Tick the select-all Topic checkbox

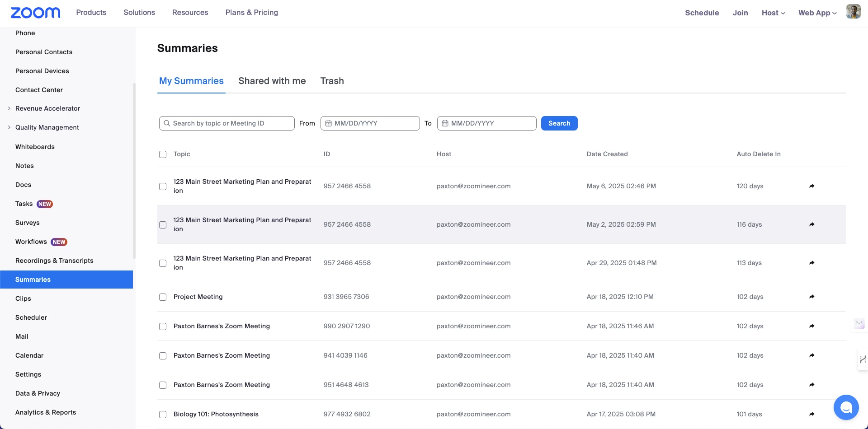(163, 154)
